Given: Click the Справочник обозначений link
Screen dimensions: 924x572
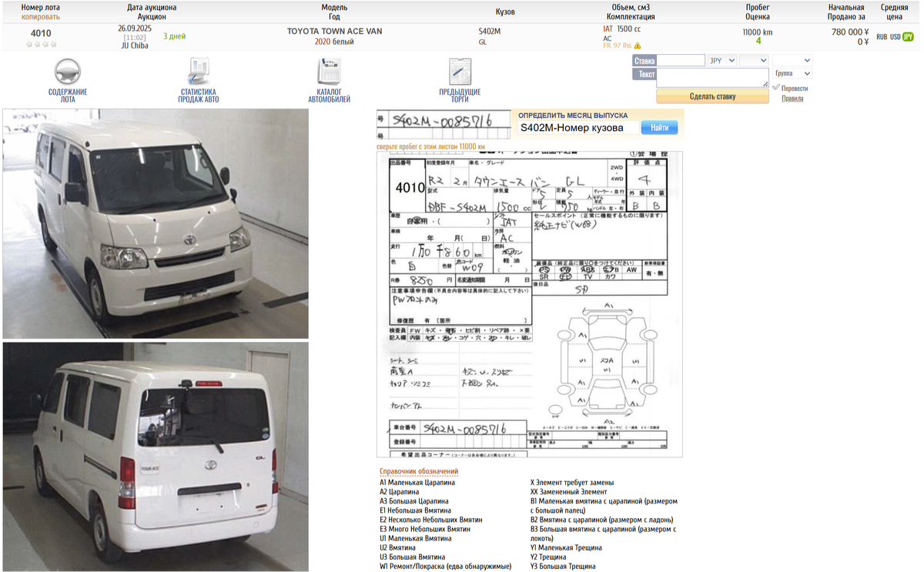Looking at the screenshot, I should [418, 471].
